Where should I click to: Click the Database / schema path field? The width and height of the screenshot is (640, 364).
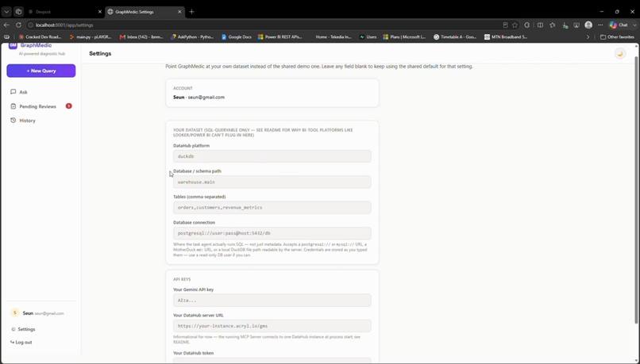click(272, 182)
